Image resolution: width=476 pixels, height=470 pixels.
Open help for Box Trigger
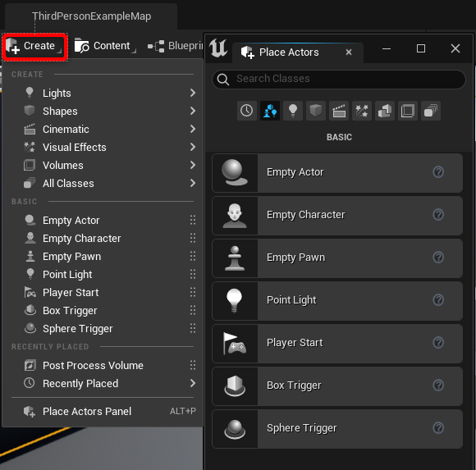click(438, 386)
